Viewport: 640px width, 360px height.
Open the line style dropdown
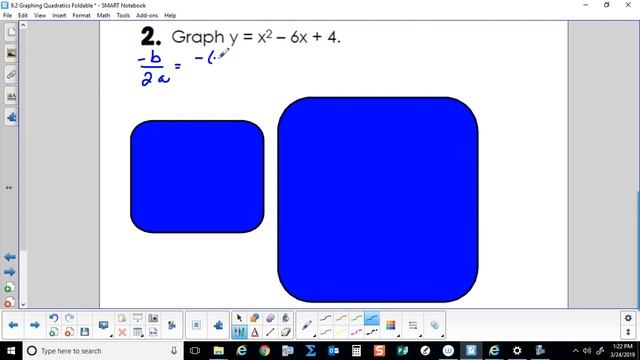coord(413,325)
